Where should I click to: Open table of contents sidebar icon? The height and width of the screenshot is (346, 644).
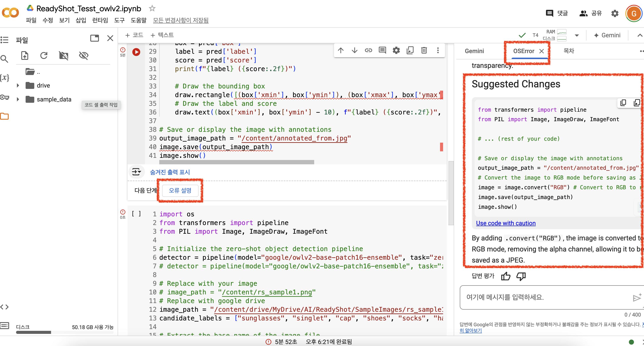coord(5,40)
